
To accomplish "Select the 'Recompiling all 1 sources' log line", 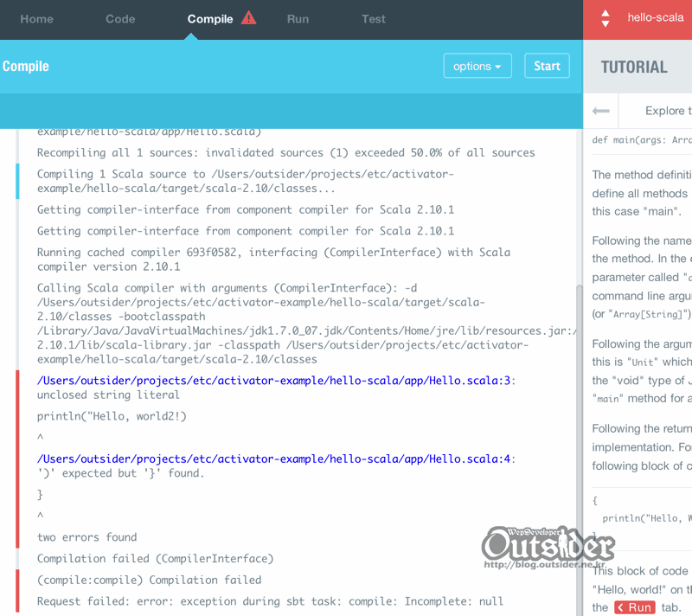I will click(x=286, y=152).
